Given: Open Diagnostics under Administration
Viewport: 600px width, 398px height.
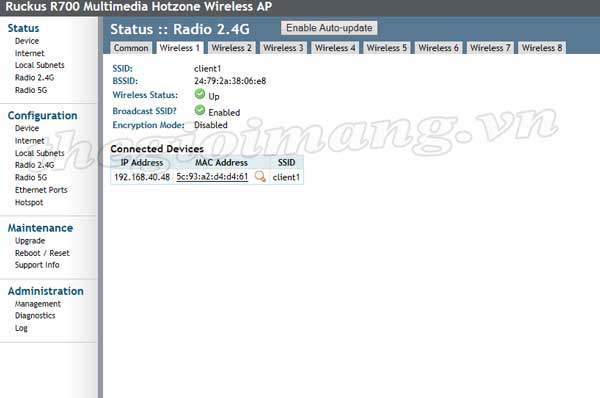Looking at the screenshot, I should 35,316.
